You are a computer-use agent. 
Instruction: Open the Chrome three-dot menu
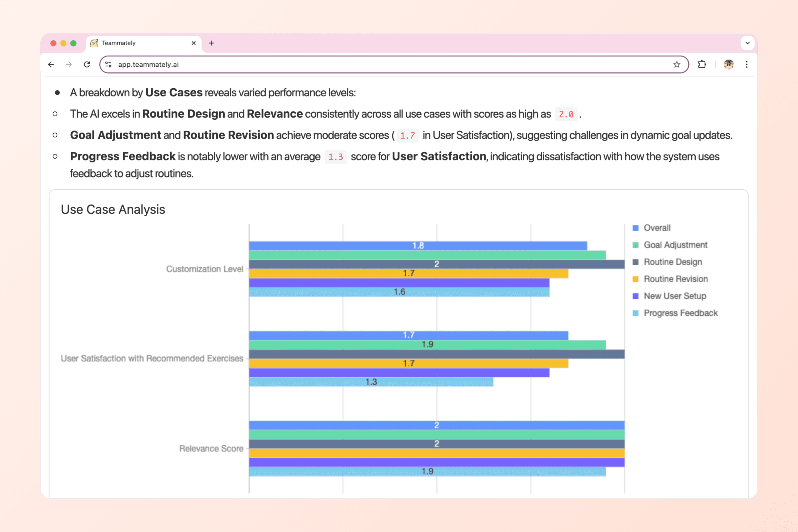click(x=747, y=64)
